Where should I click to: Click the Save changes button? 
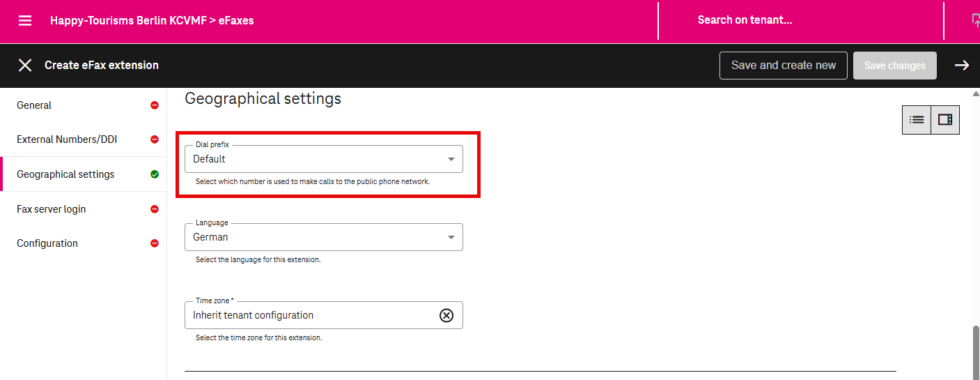click(x=894, y=66)
